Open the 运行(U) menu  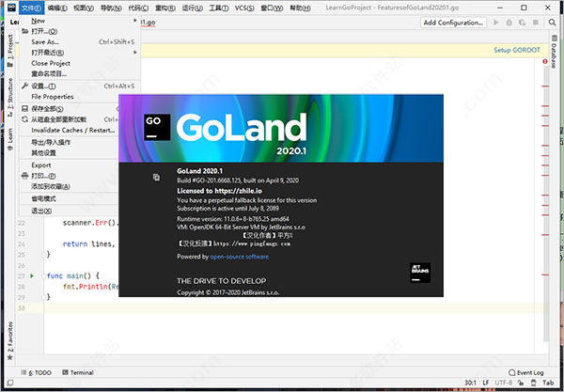point(192,8)
